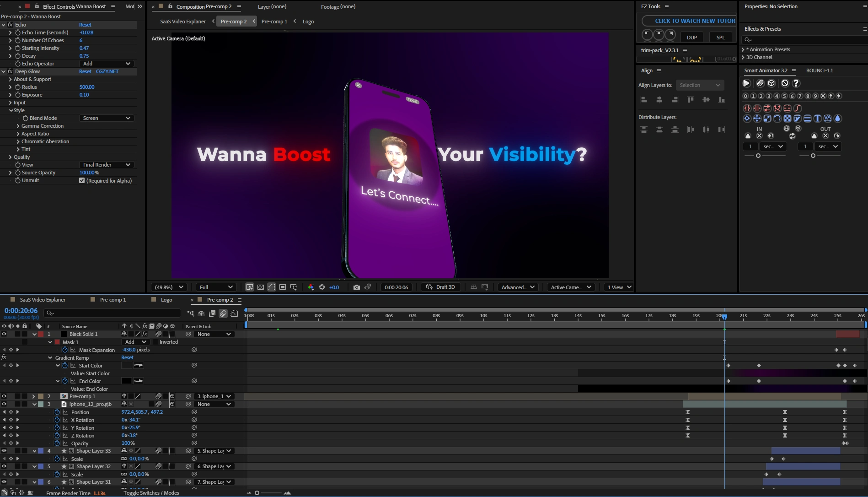This screenshot has width=868, height=497.
Task: Open the Logo composition tab
Action: click(165, 300)
